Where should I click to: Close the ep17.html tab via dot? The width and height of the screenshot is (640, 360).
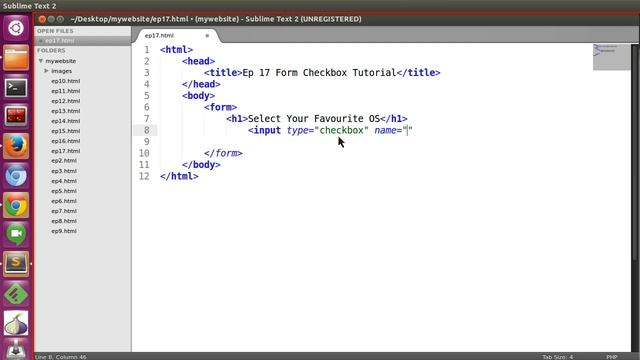click(x=207, y=36)
